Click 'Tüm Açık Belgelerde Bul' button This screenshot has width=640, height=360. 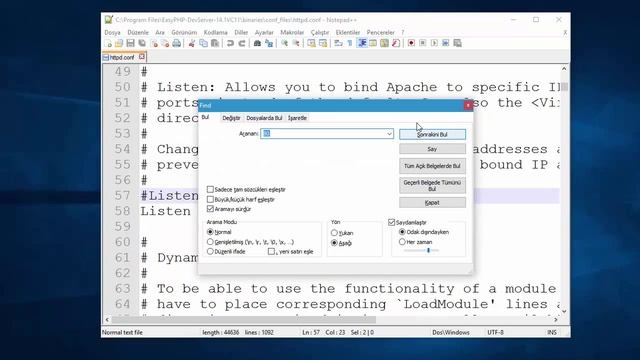point(432,166)
